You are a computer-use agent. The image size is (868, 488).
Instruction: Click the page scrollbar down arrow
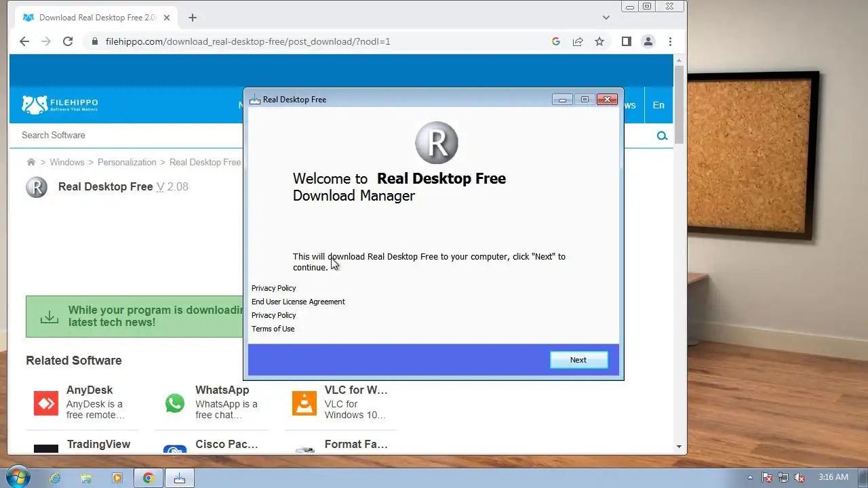pos(679,447)
